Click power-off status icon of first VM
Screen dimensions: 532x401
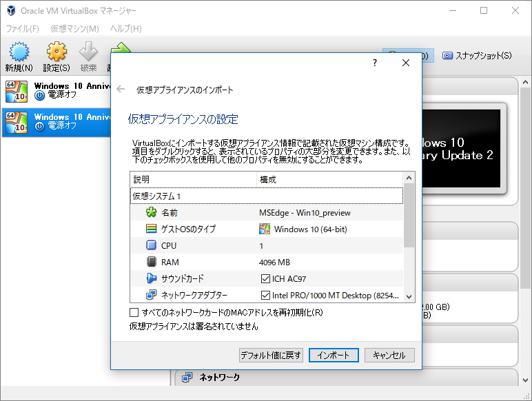tap(40, 95)
